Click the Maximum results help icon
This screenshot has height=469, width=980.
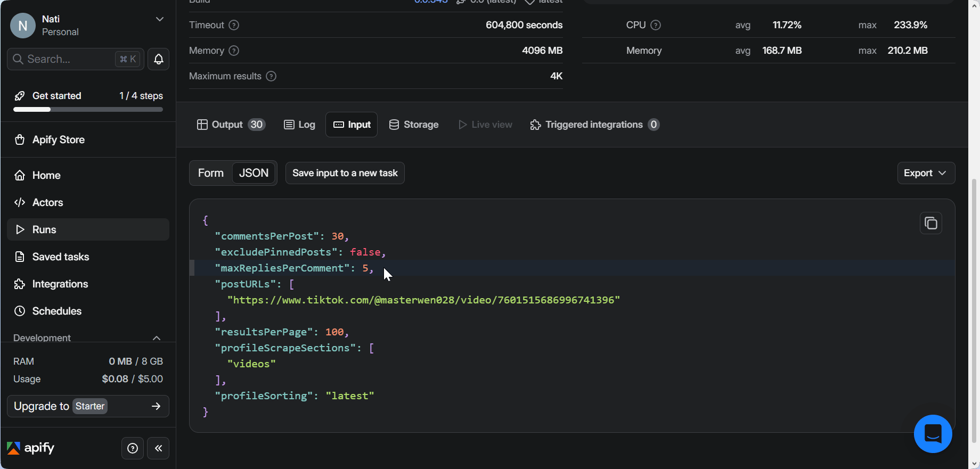click(x=271, y=76)
